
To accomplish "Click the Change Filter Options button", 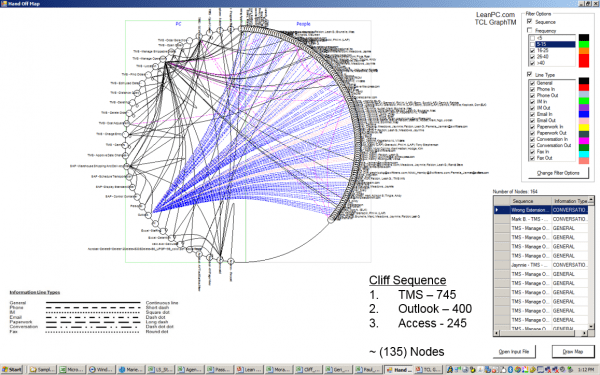I will (x=558, y=173).
